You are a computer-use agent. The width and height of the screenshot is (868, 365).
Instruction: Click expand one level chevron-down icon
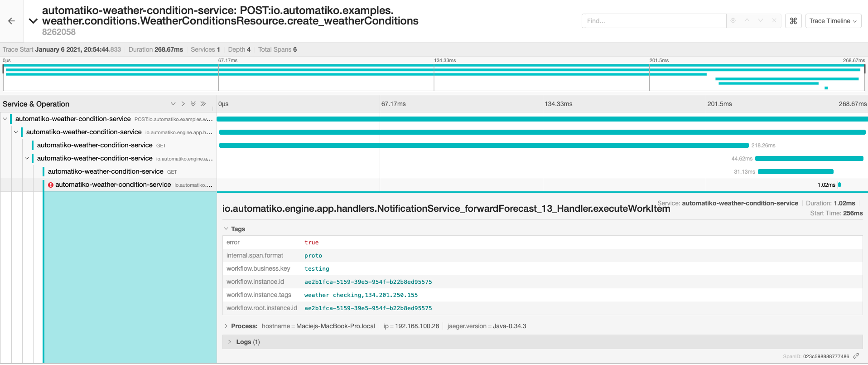pos(173,104)
